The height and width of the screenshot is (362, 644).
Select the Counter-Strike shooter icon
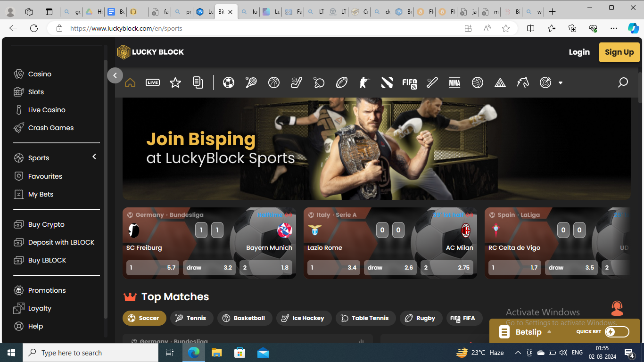364,82
